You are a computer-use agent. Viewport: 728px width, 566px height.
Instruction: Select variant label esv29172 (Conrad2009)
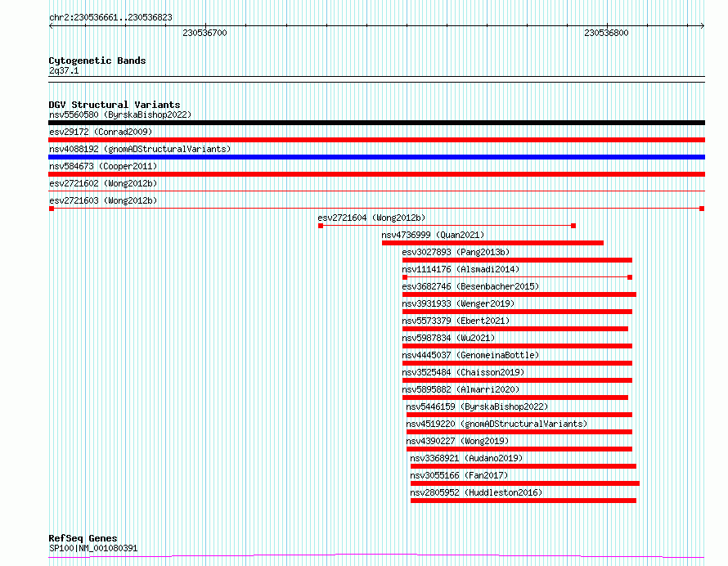point(101,132)
